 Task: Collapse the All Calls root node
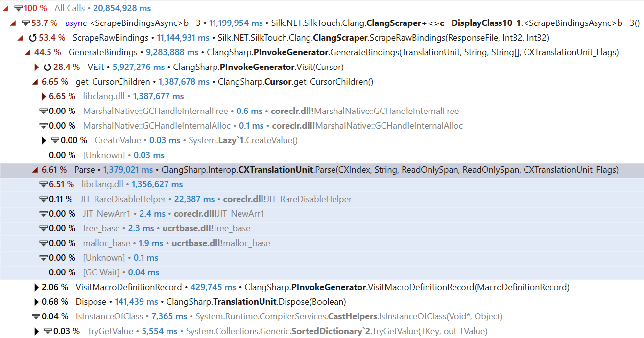coord(5,8)
